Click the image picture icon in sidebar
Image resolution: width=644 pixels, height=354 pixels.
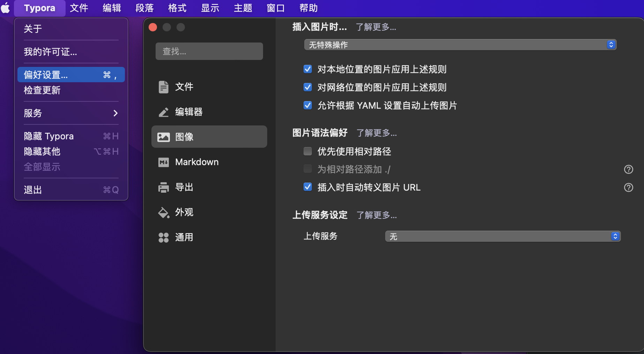(x=163, y=137)
